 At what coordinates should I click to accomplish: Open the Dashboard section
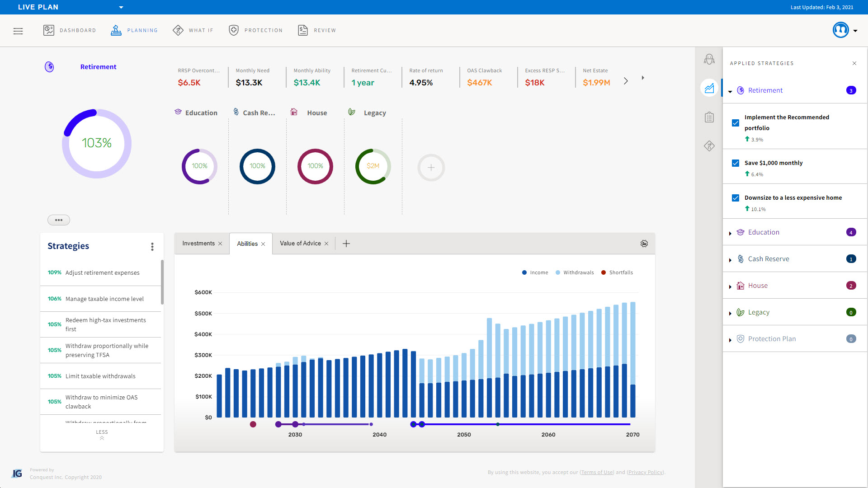pyautogui.click(x=70, y=30)
